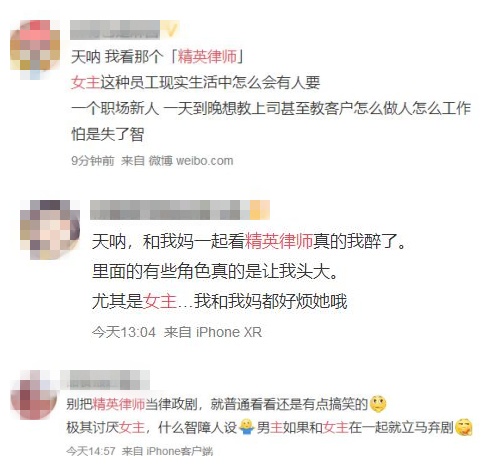Screen dimensions: 493x475
Task: Open the 微博 weibo.com source link
Action: click(191, 161)
